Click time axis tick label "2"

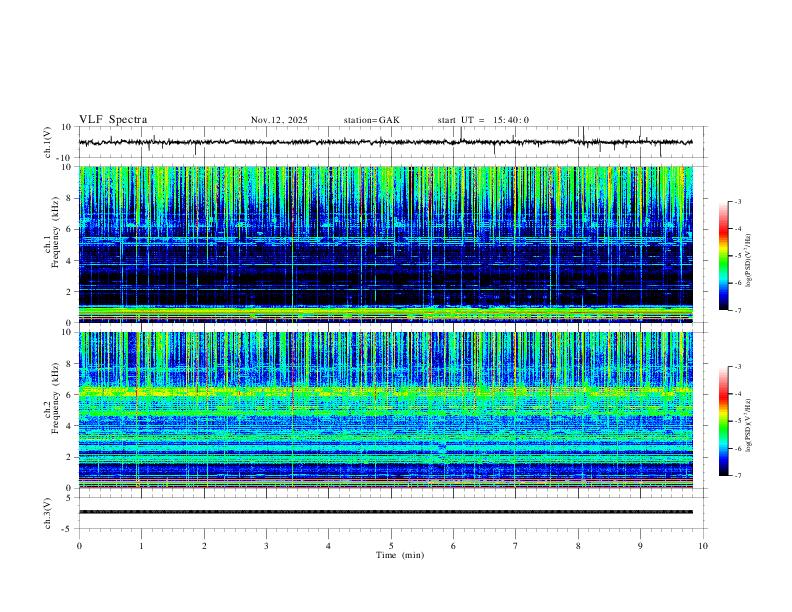(x=204, y=546)
